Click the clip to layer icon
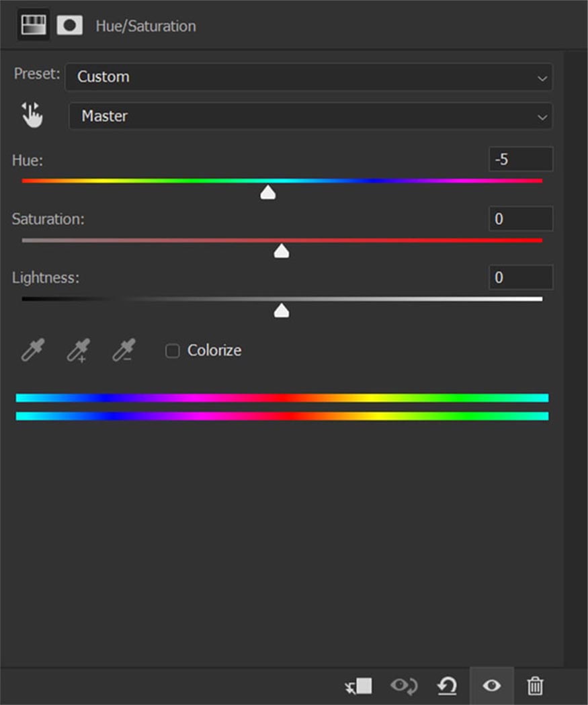This screenshot has width=588, height=705. click(x=358, y=686)
